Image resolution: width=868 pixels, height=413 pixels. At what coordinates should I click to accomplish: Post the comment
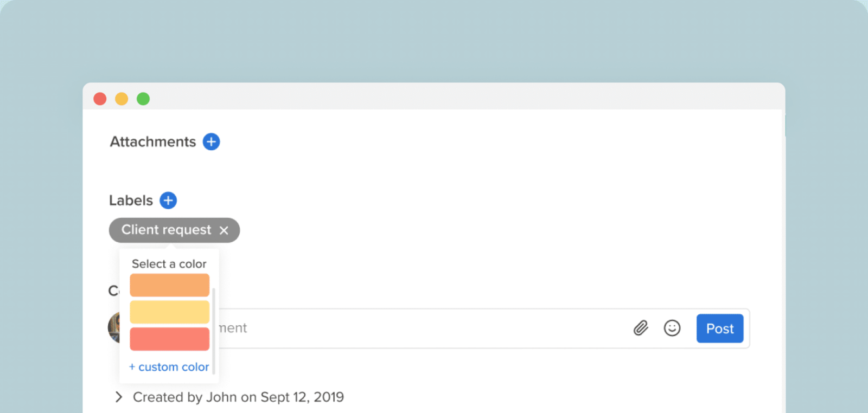coord(719,328)
